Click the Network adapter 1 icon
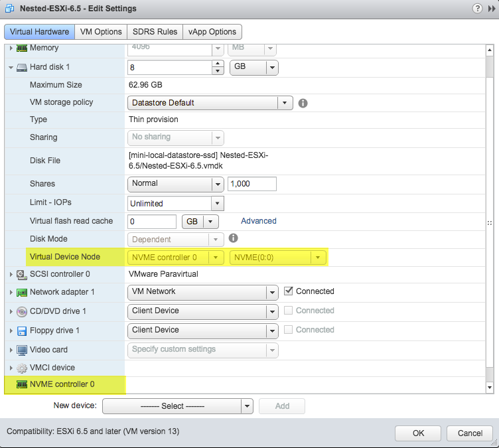 [21, 292]
